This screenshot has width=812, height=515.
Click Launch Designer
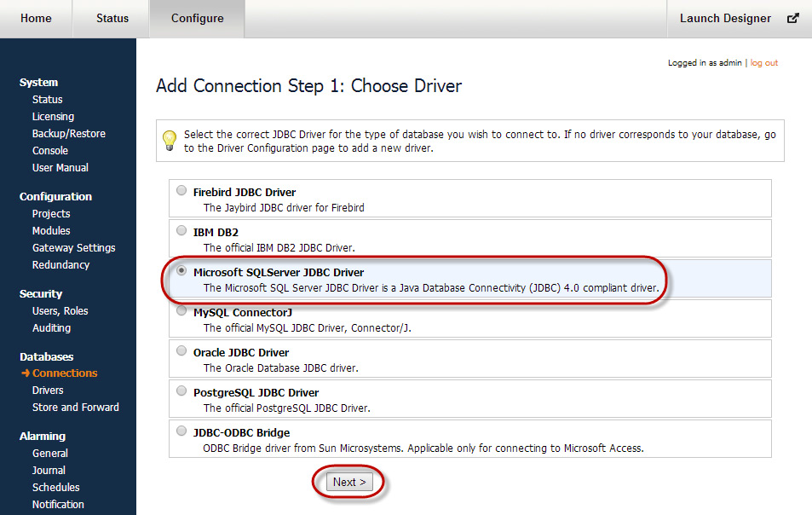pos(725,19)
